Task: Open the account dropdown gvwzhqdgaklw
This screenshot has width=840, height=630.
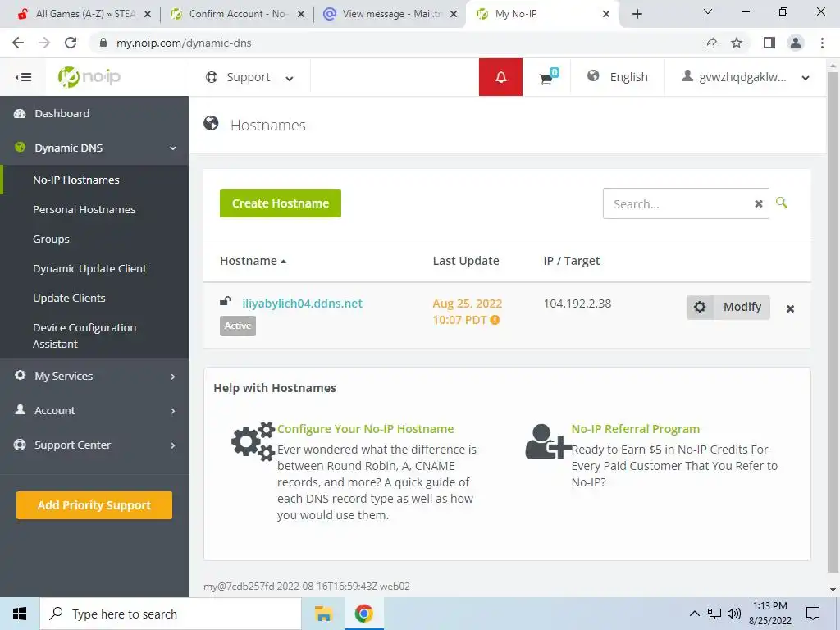Action: click(745, 77)
